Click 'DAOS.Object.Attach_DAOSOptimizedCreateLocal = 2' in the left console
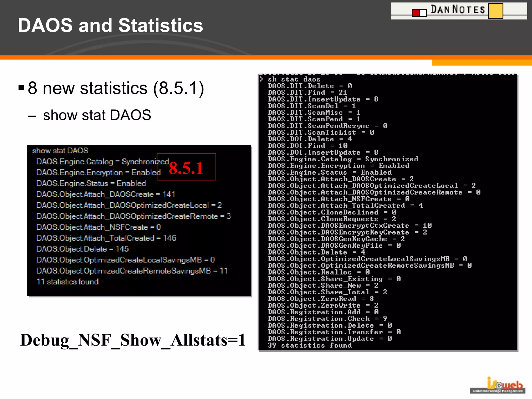Screen dimensions: 532x399 point(129,205)
